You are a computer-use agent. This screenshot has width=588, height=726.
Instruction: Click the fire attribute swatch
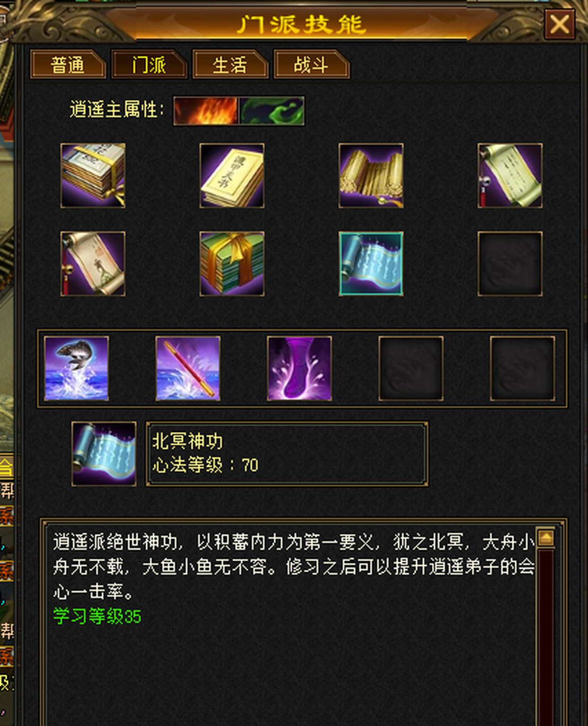(x=206, y=111)
